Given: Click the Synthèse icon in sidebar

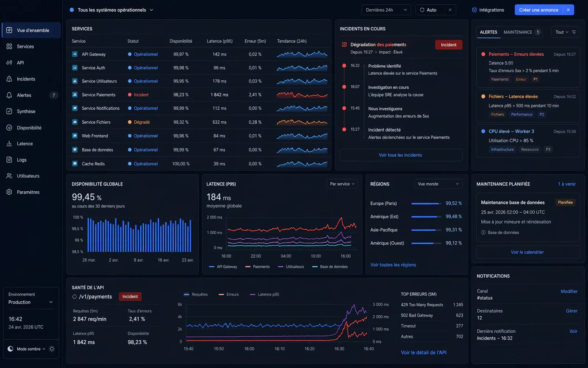Looking at the screenshot, I should pos(9,111).
